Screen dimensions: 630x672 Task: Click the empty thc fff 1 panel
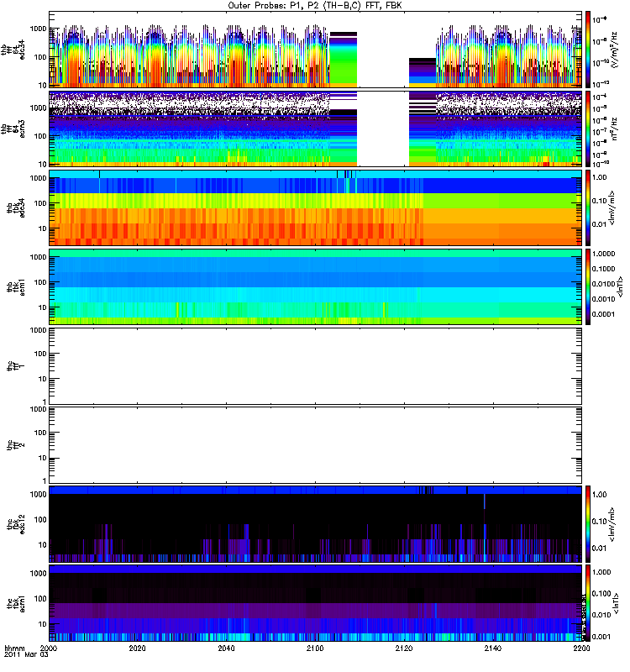[316, 366]
